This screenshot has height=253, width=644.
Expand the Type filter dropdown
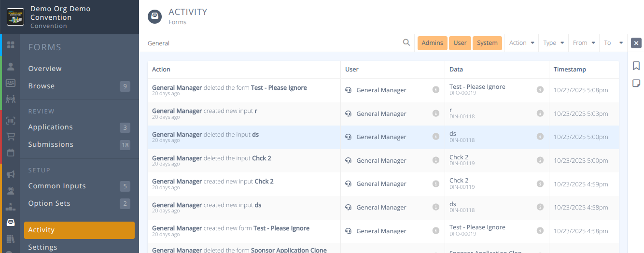tap(554, 43)
